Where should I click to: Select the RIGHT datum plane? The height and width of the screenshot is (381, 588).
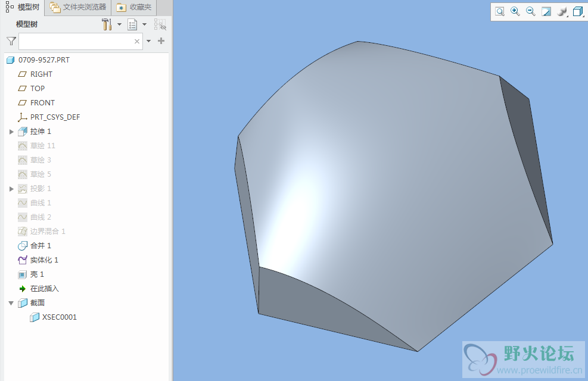41,74
